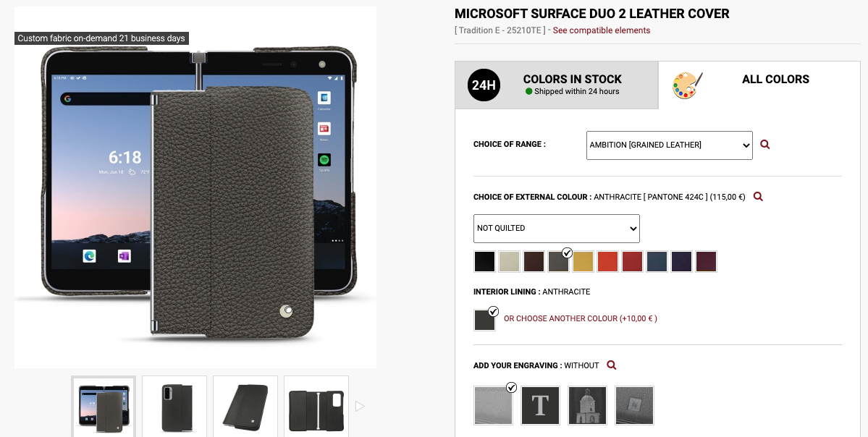This screenshot has height=437, width=868.
Task: Pick the embossed logo engraving option
Action: [634, 405]
